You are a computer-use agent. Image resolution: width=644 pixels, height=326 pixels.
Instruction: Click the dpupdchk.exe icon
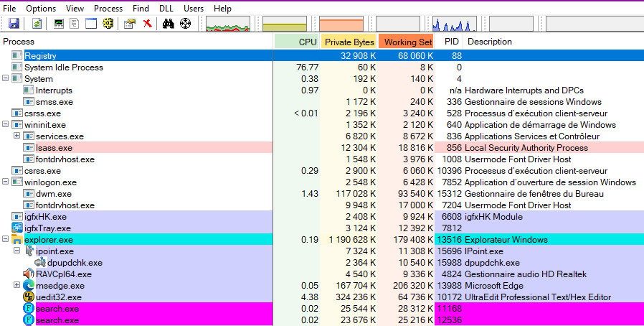tap(40, 262)
